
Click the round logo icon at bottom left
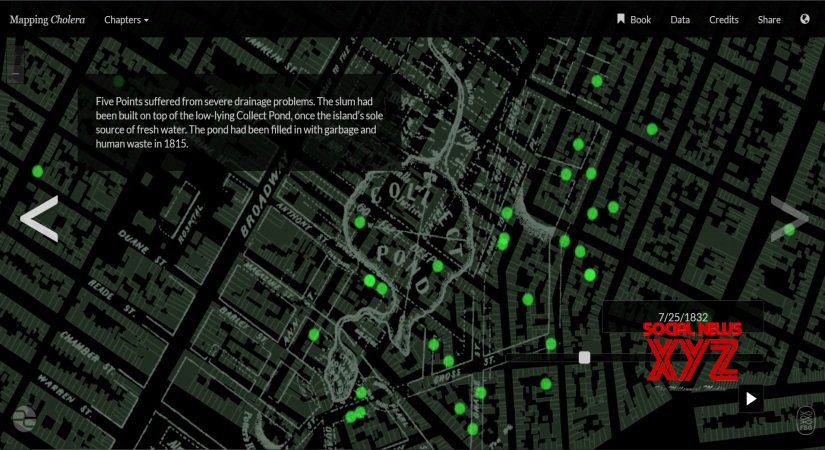click(24, 419)
